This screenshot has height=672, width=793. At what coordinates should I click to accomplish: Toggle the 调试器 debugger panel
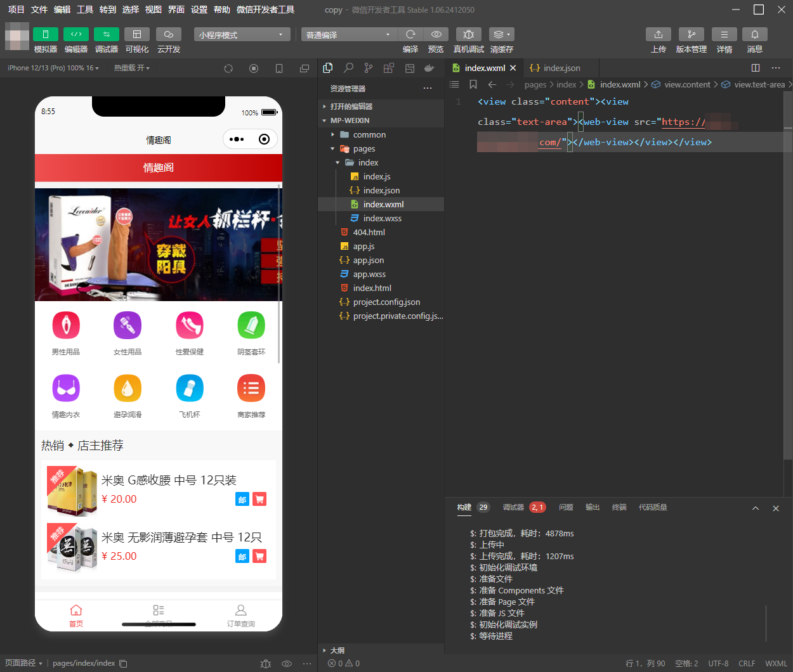coord(106,34)
